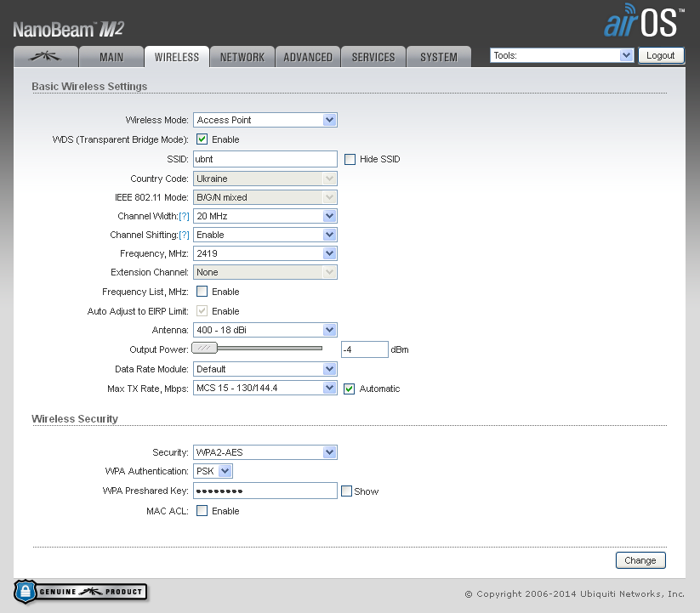The height and width of the screenshot is (613, 700).
Task: Click the Output Power slider handle
Action: 204,348
